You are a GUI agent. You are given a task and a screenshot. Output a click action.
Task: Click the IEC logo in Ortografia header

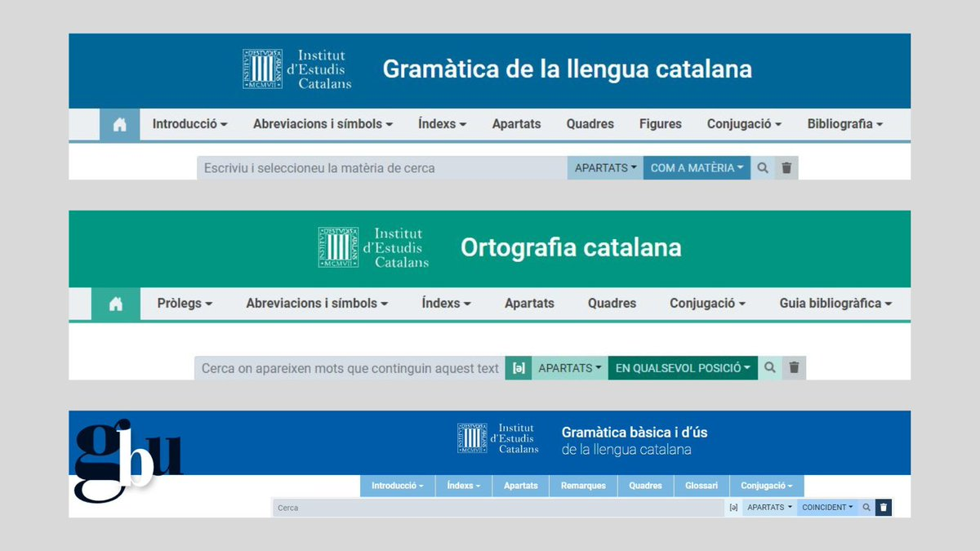373,247
